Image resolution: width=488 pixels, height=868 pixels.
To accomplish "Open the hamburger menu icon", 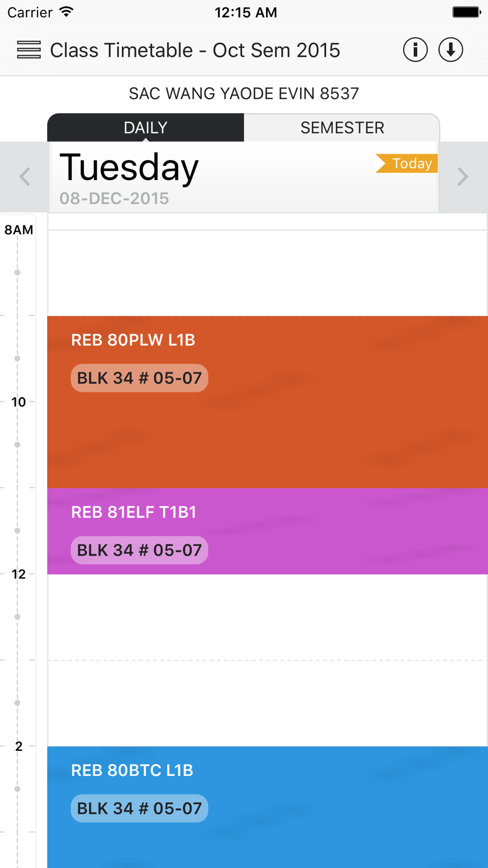I will click(29, 50).
